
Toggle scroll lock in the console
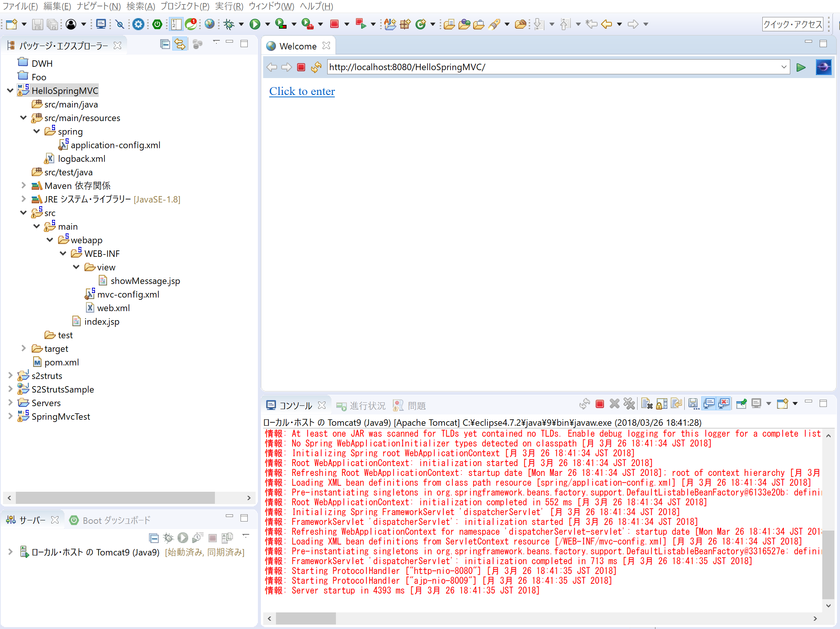click(x=662, y=404)
